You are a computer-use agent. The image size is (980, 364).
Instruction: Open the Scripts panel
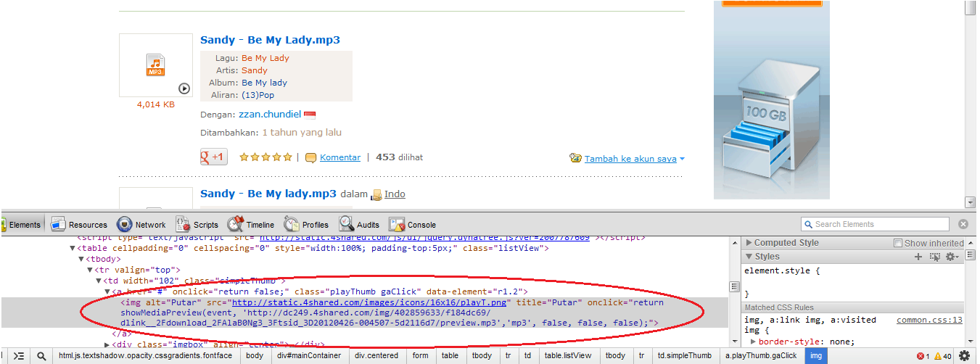197,224
